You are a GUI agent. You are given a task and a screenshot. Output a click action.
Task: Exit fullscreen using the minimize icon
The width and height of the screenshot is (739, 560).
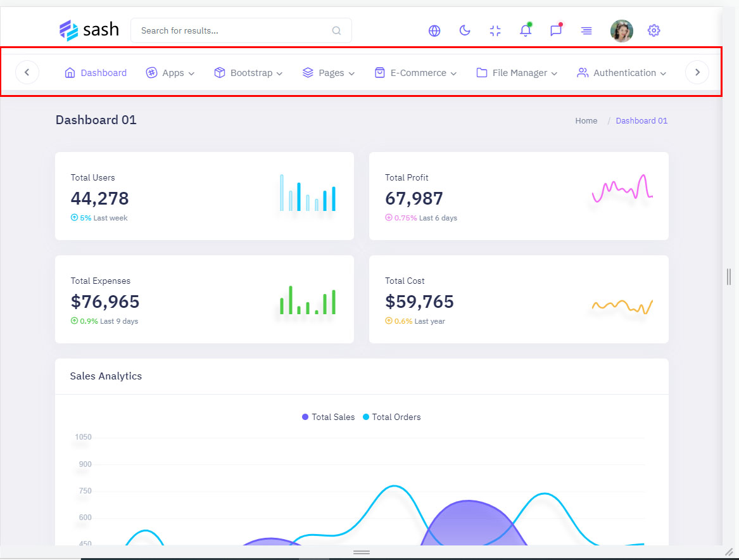coord(495,30)
